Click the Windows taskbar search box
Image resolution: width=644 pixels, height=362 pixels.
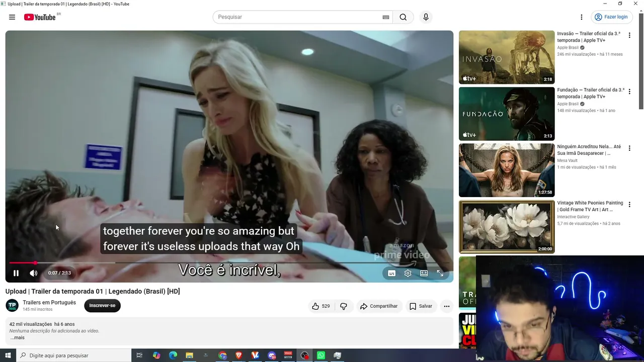pos(73,355)
